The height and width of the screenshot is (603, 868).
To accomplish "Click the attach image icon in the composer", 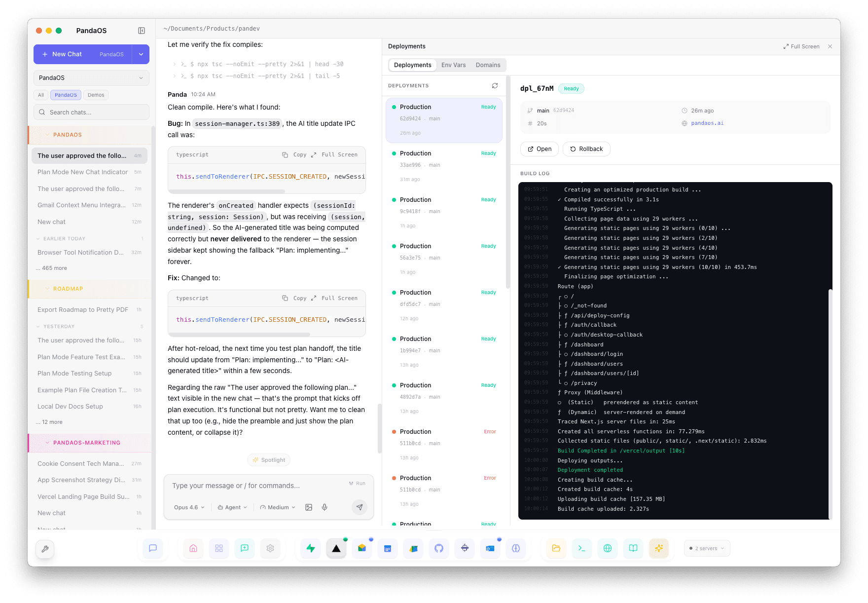I will coord(309,507).
